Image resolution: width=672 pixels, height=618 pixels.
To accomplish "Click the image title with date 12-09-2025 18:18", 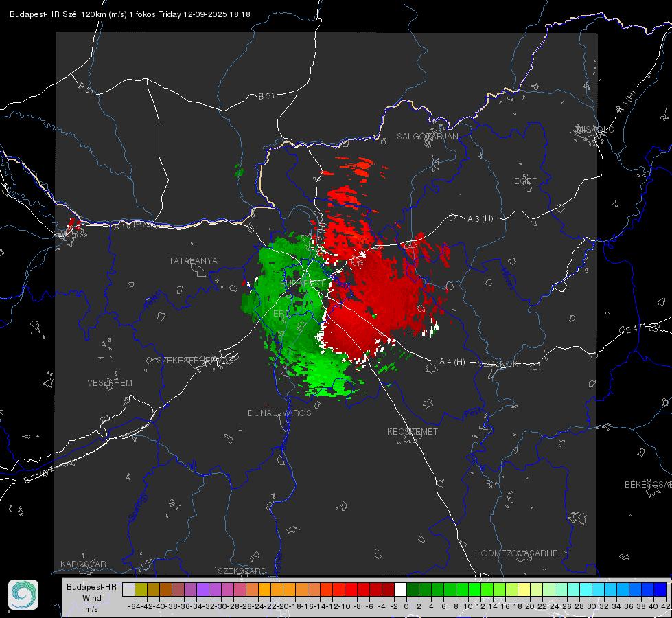I will click(x=130, y=14).
